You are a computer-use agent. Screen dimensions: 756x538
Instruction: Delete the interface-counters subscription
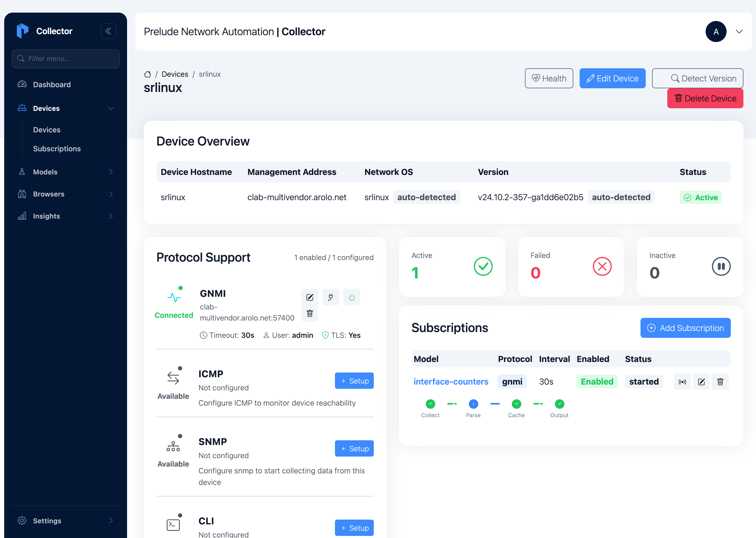click(720, 382)
